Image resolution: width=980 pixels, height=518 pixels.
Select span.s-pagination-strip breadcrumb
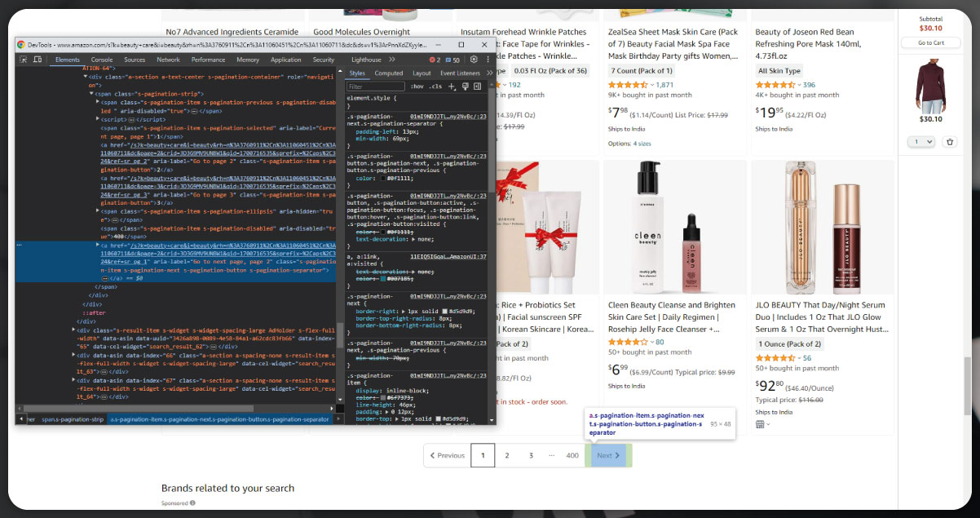coord(73,418)
